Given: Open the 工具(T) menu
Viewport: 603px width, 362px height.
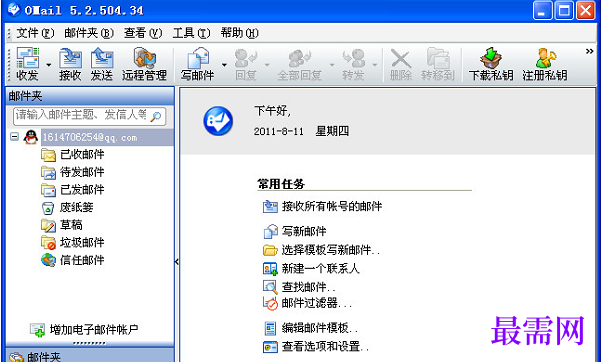Looking at the screenshot, I should pyautogui.click(x=191, y=33).
